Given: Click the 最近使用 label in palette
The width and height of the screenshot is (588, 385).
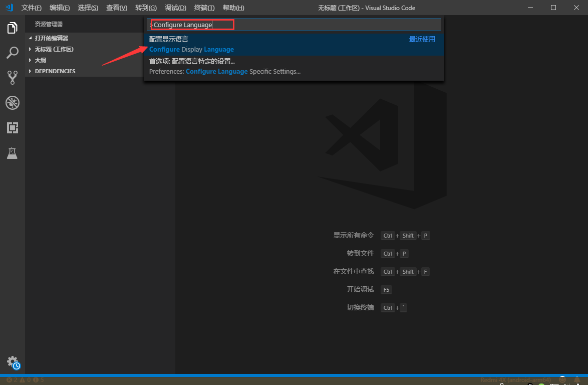Looking at the screenshot, I should [x=422, y=39].
